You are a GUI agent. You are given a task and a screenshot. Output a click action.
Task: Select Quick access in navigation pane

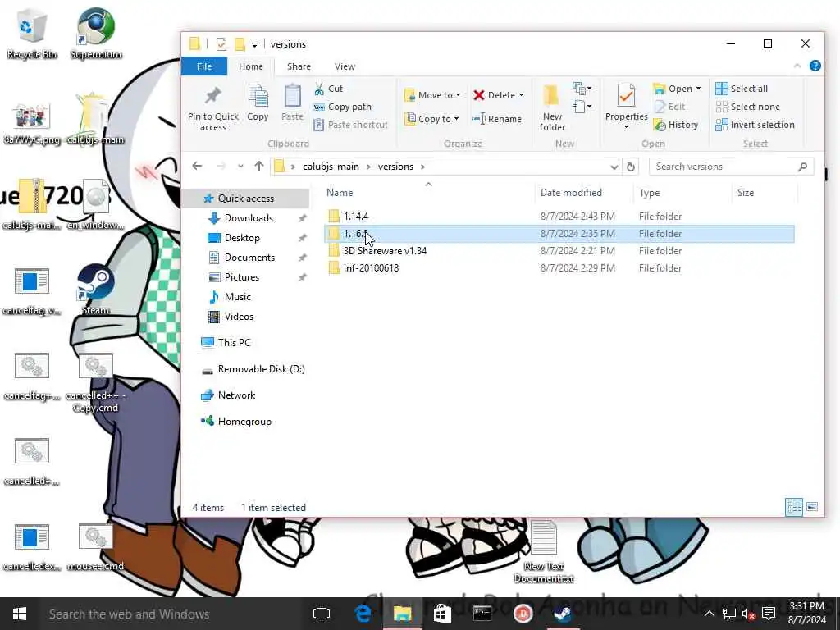click(245, 199)
